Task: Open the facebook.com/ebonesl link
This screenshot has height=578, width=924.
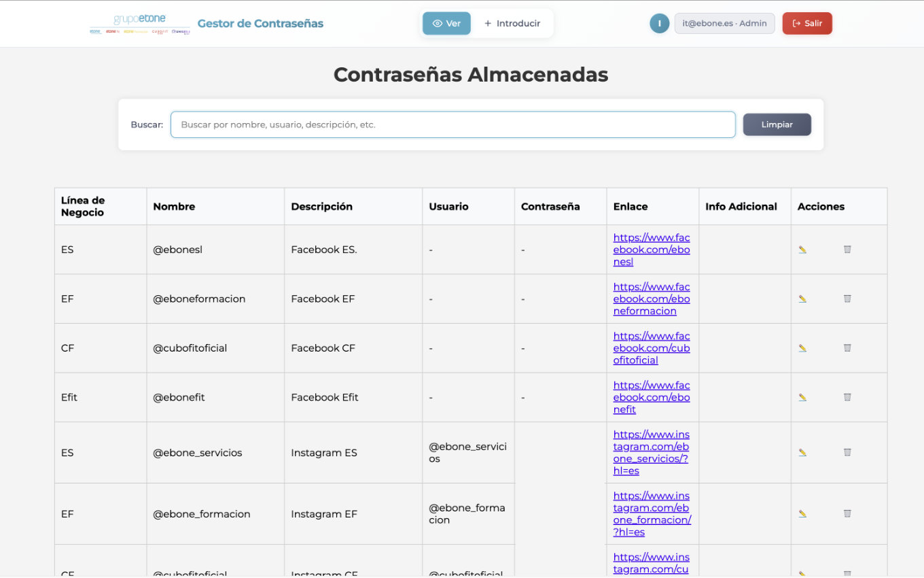Action: point(650,249)
